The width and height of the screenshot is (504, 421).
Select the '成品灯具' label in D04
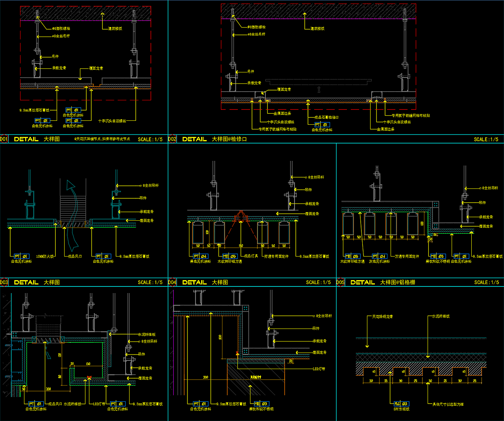click(x=251, y=256)
